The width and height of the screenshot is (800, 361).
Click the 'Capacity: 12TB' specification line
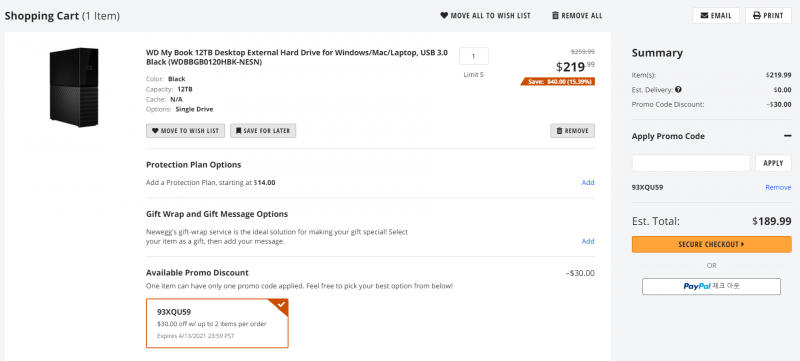point(169,89)
